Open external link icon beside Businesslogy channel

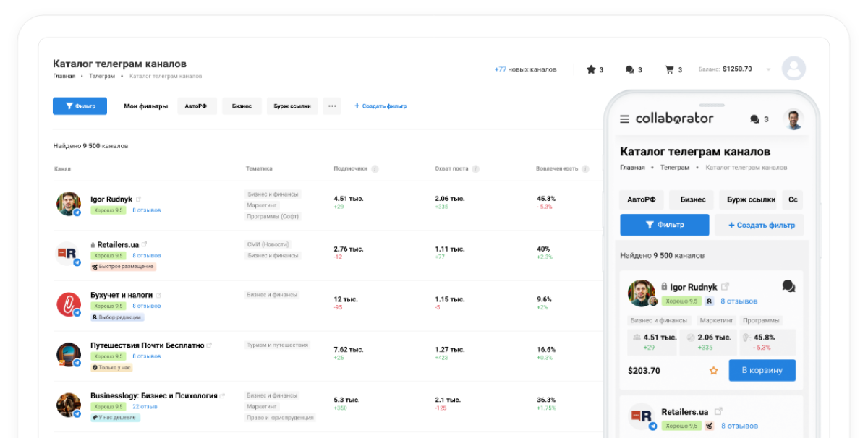coord(223,395)
